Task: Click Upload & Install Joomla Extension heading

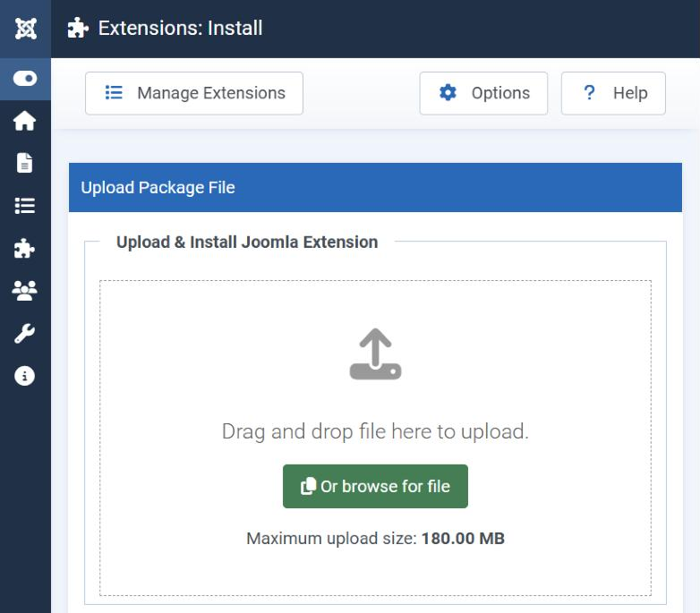Action: (x=247, y=243)
